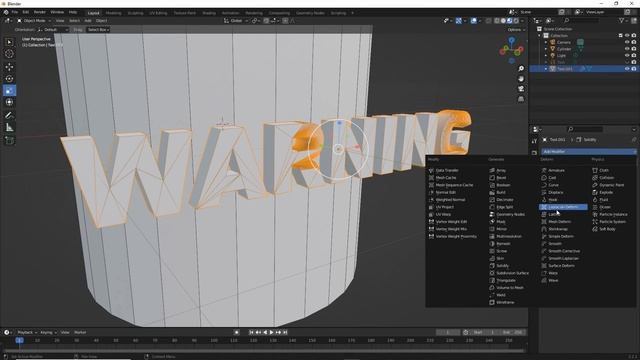Image resolution: width=640 pixels, height=360 pixels.
Task: Open the viewport Object menu
Action: pyautogui.click(x=101, y=20)
